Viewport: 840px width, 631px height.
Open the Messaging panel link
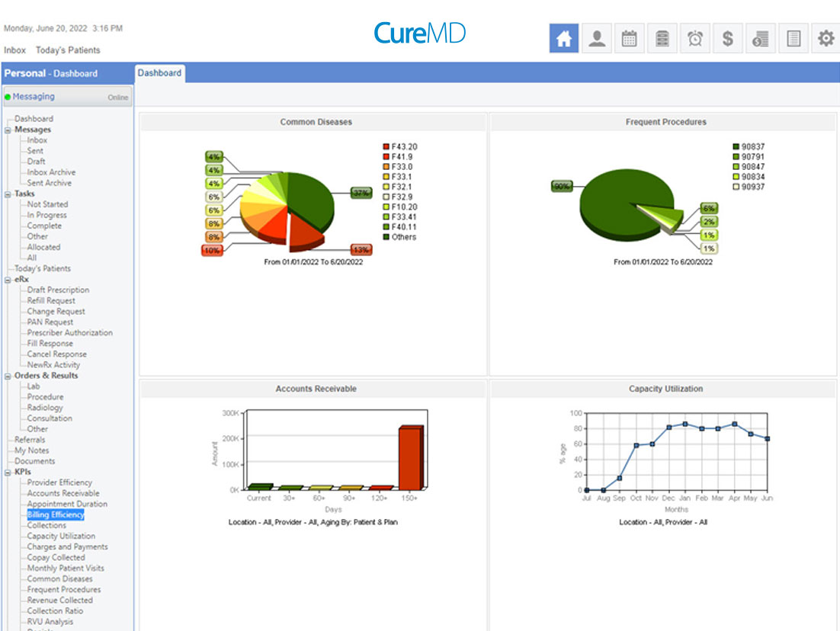[34, 97]
